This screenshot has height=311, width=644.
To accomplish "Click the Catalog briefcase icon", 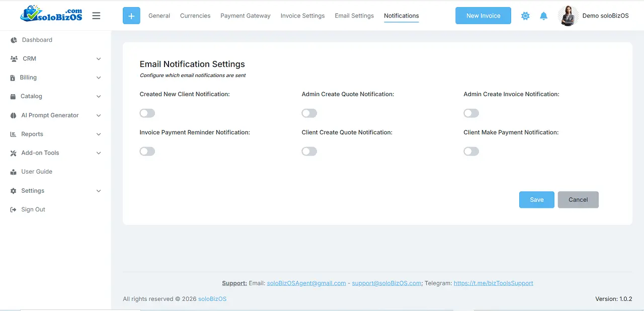I will click(x=13, y=96).
